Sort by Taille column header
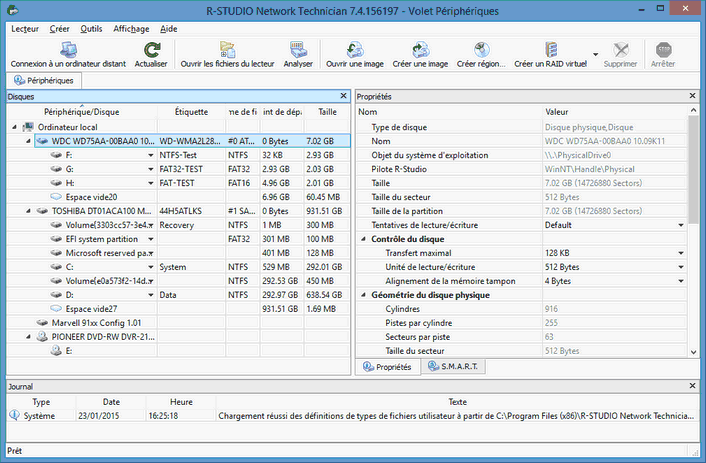The image size is (706, 463). point(327,112)
